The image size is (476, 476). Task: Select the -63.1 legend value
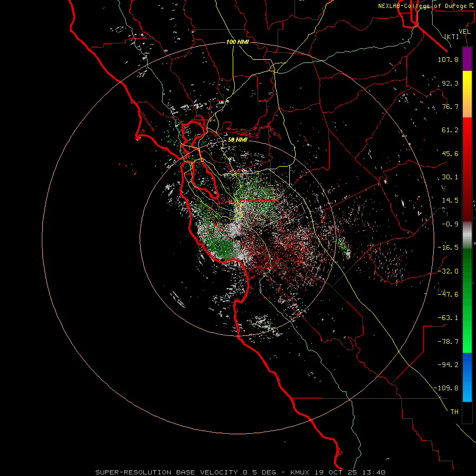pos(448,318)
